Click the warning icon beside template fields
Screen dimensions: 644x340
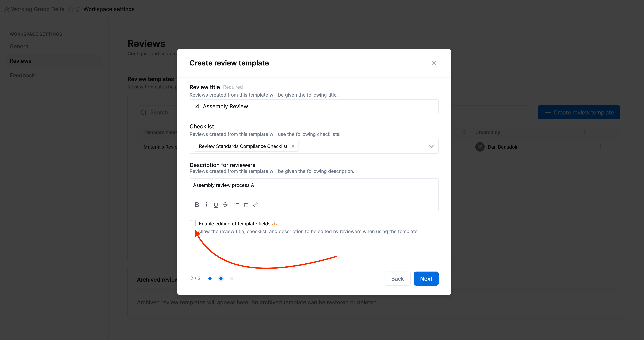pos(274,223)
